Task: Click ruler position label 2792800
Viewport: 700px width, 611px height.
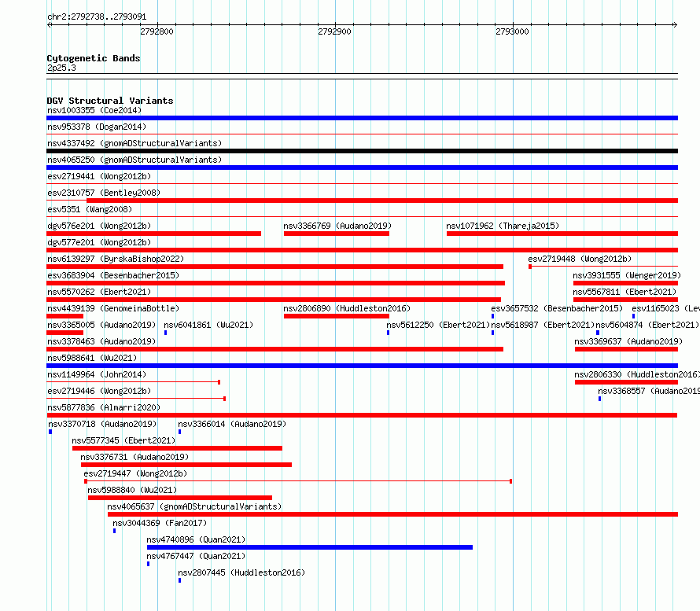Action: (x=157, y=31)
